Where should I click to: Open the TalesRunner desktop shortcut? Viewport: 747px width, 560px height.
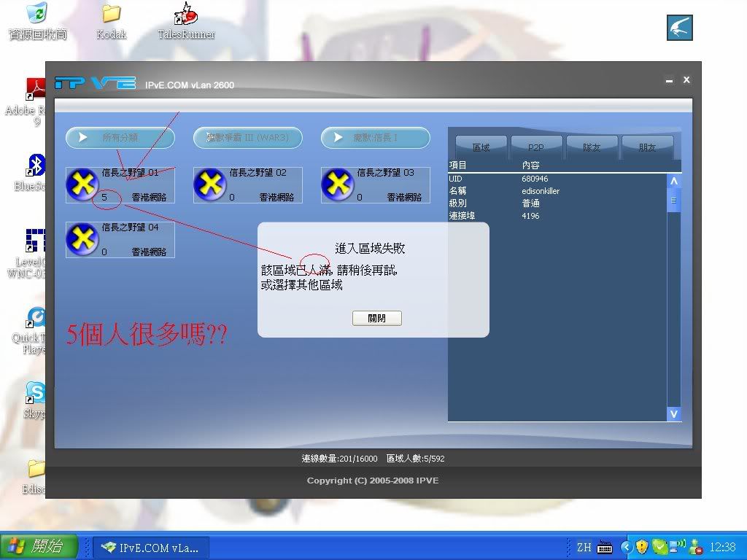pos(186,15)
